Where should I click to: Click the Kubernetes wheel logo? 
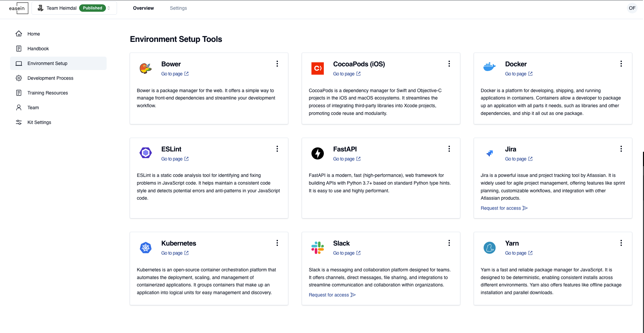tap(145, 248)
